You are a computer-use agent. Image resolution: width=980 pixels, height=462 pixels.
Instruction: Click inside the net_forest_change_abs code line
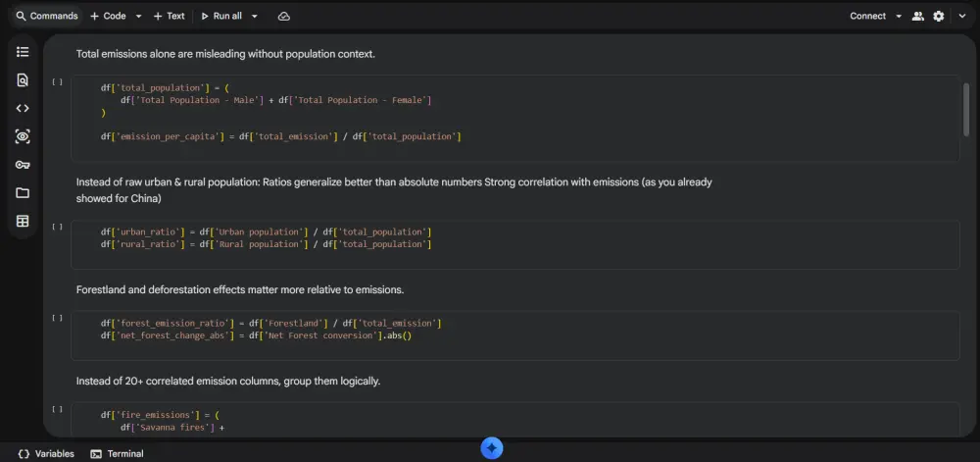tap(256, 335)
